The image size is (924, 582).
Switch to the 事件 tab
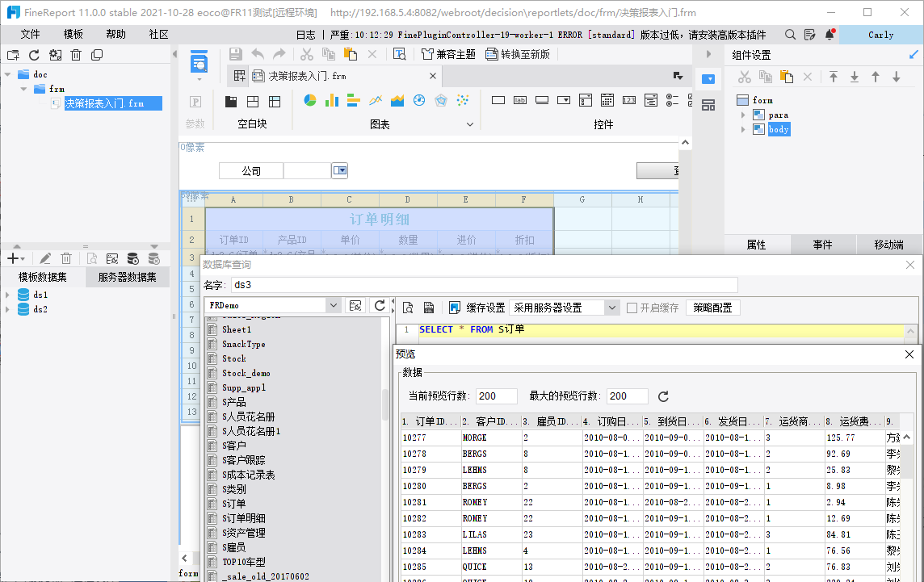tap(822, 245)
